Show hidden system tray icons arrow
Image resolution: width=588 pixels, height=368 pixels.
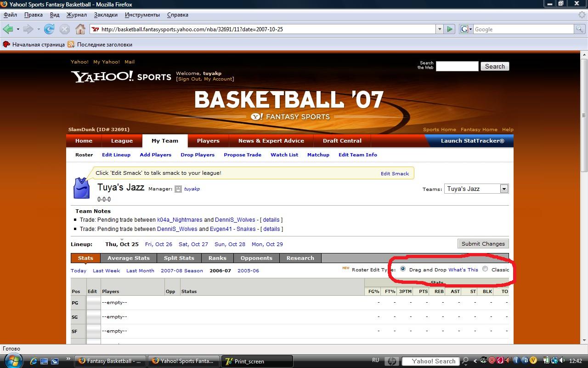[x=475, y=361]
